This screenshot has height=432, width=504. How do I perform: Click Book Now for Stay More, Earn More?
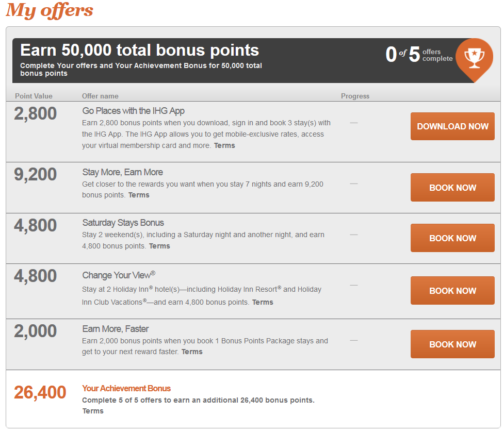452,188
